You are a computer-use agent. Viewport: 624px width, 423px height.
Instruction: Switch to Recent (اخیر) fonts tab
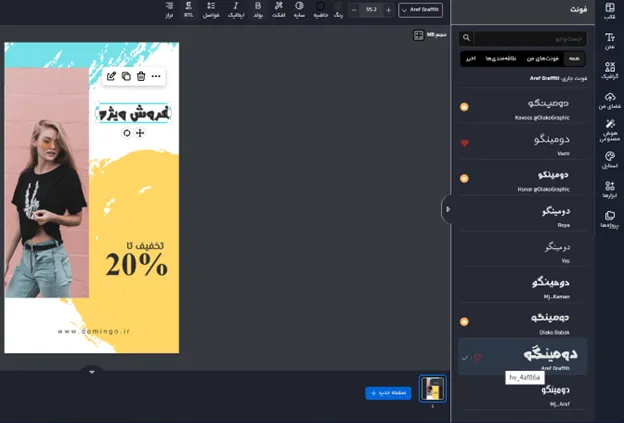click(x=470, y=59)
